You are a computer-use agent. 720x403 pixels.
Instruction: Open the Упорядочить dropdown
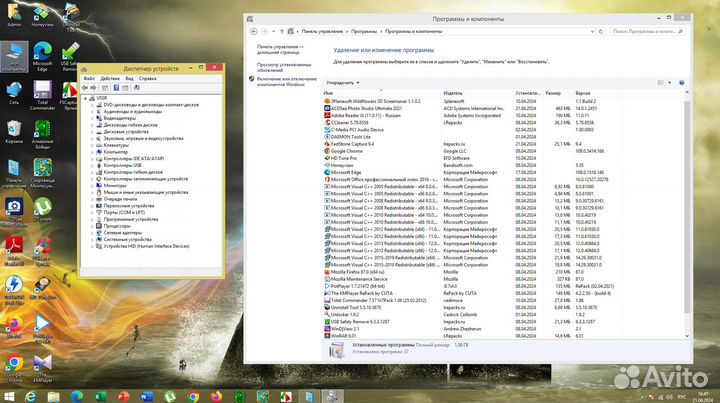(x=342, y=82)
